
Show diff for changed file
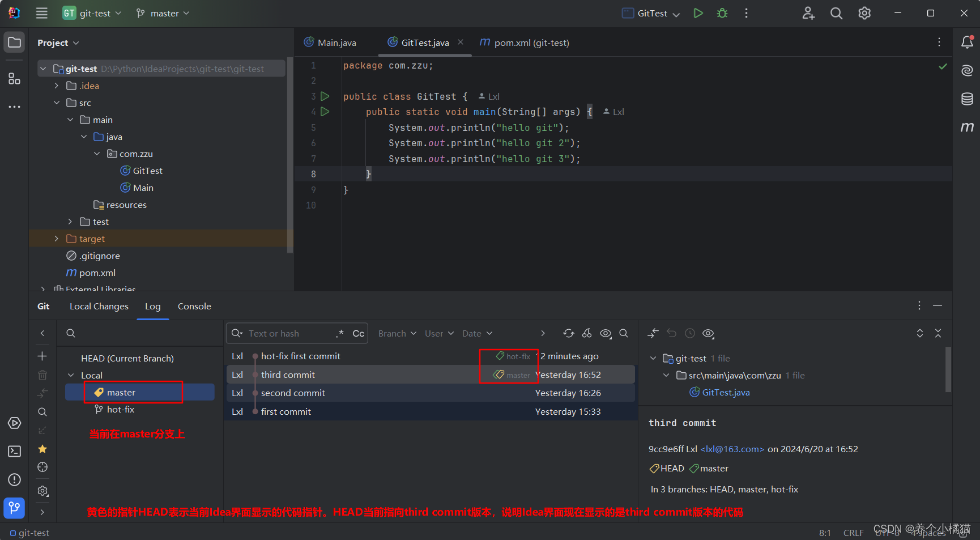pos(653,333)
